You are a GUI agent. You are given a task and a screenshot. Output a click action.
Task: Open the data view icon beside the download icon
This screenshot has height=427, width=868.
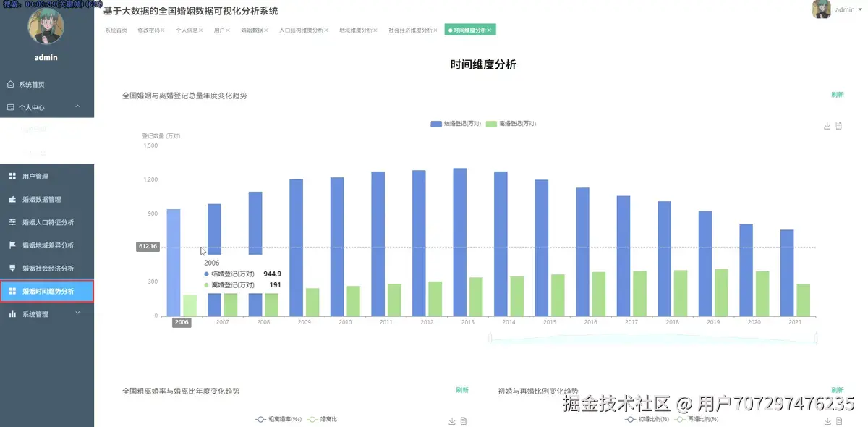click(x=838, y=126)
